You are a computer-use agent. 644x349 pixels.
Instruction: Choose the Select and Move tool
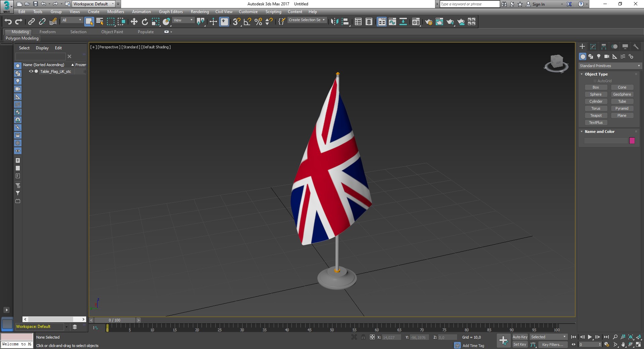pos(134,22)
